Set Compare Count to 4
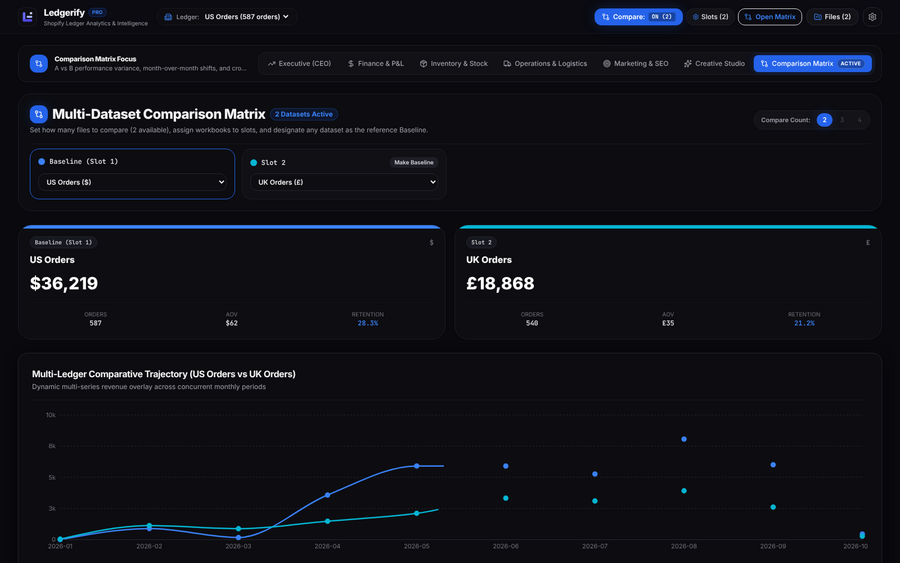The width and height of the screenshot is (900, 563). [x=859, y=120]
